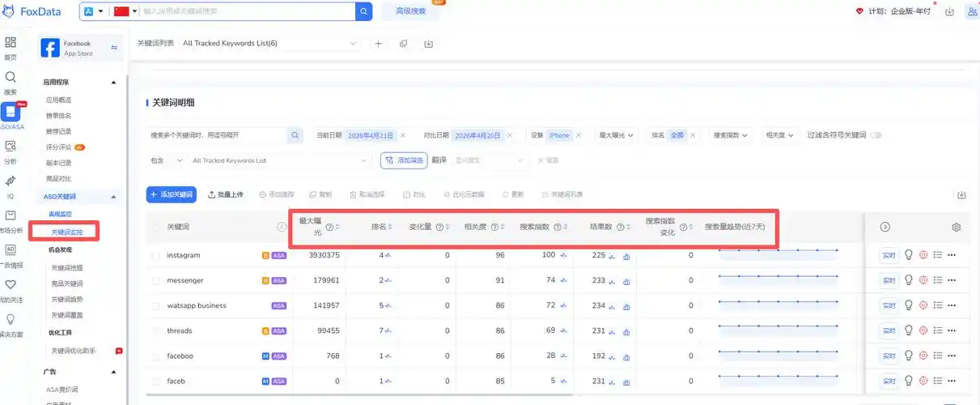Screen dimensions: 980x405
Task: Click the export icon in the keyword list header
Action: pos(428,44)
